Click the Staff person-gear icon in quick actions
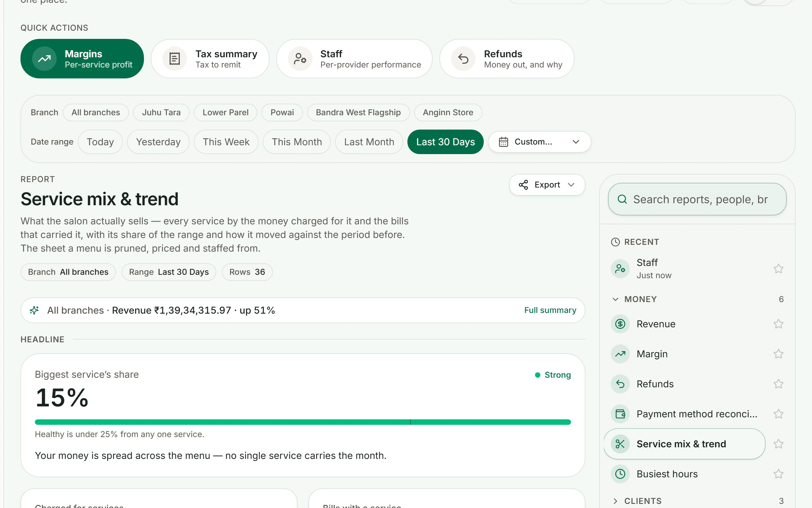 pyautogui.click(x=300, y=59)
